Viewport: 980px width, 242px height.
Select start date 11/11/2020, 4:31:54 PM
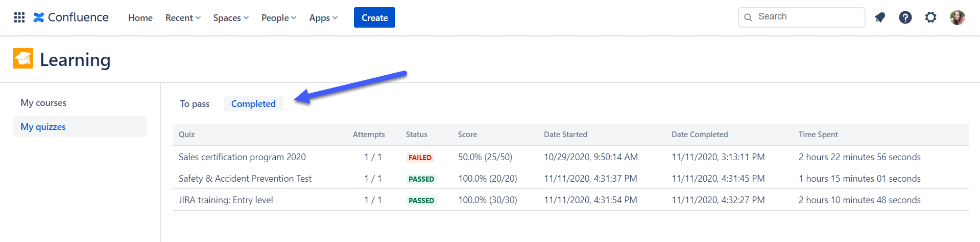(590, 200)
